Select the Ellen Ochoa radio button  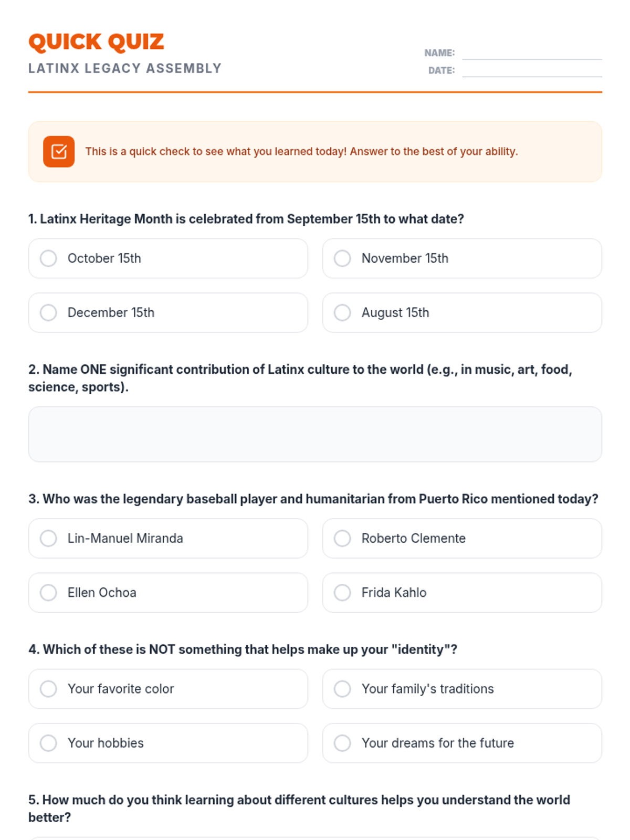click(48, 593)
